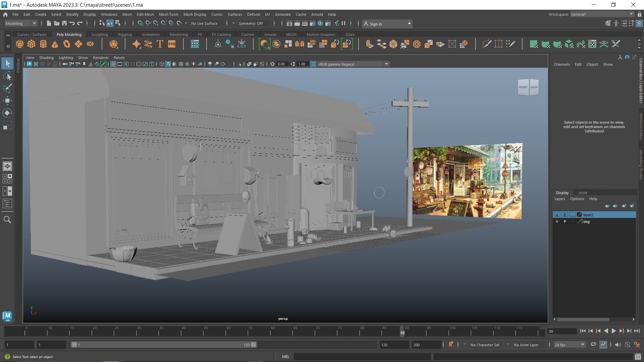Expand the Workspace General dropdown
The height and width of the screenshot is (362, 644).
pyautogui.click(x=632, y=14)
